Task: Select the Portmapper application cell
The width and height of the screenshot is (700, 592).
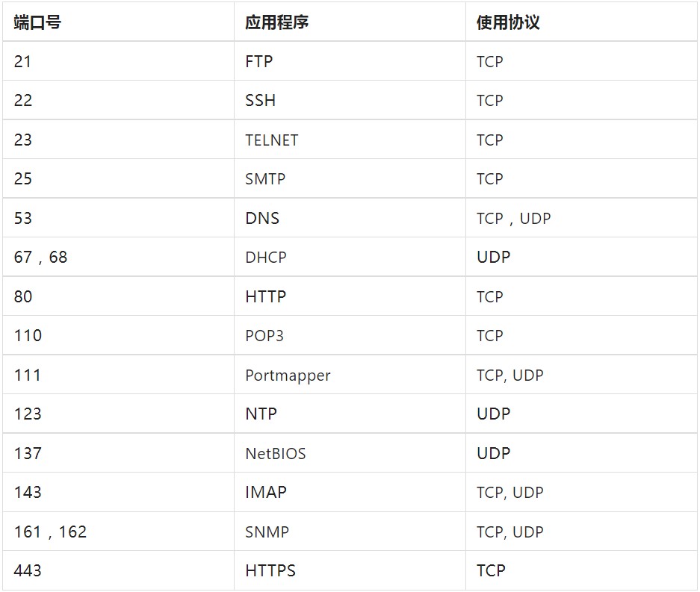Action: point(288,376)
